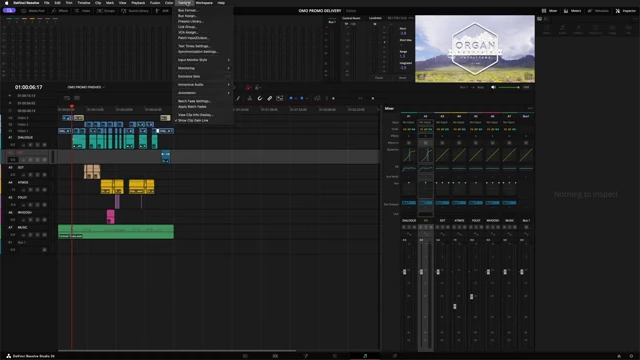Toggle the link selection chain icon
The height and width of the screenshot is (360, 640).
point(269,98)
